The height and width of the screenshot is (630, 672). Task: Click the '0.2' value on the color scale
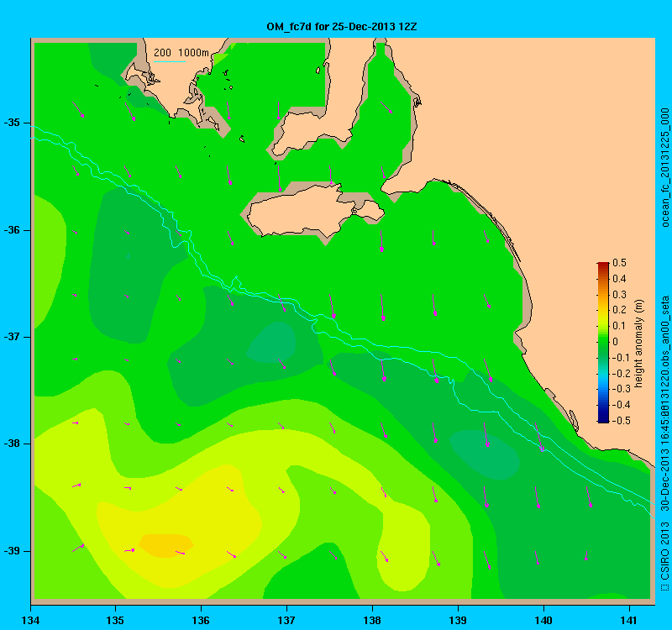pyautogui.click(x=619, y=310)
